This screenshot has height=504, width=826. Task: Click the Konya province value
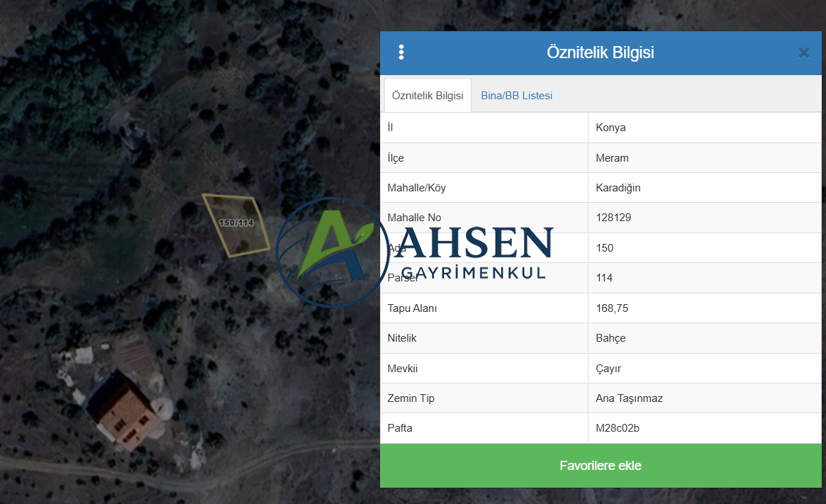click(610, 128)
